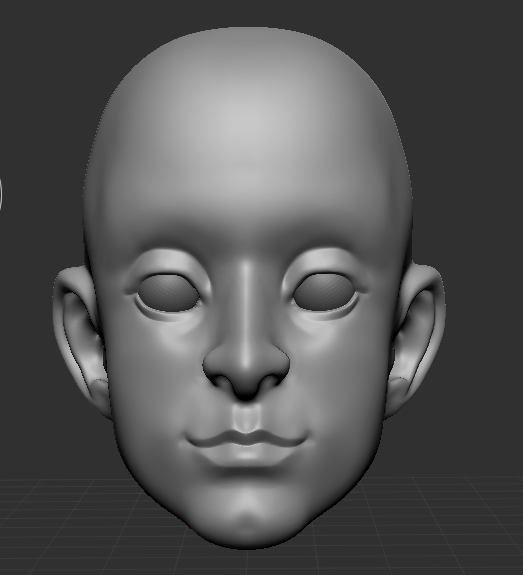Click the lips of the head sculpt
This screenshot has width=523, height=575.
coord(246,448)
